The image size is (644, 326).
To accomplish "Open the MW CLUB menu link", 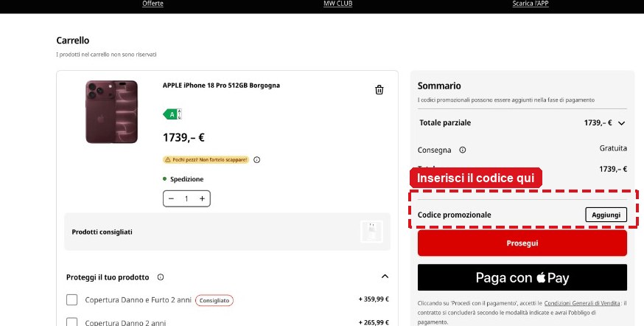I will point(337,4).
